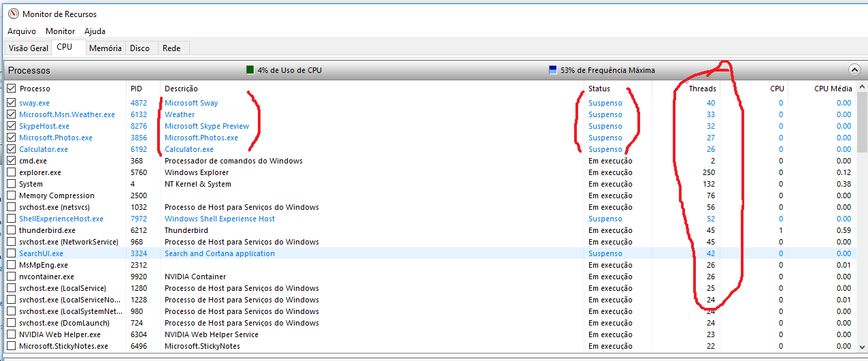Click the Suspenso status of Calculator.exe
Image resolution: width=868 pixels, height=361 pixels.
(605, 149)
